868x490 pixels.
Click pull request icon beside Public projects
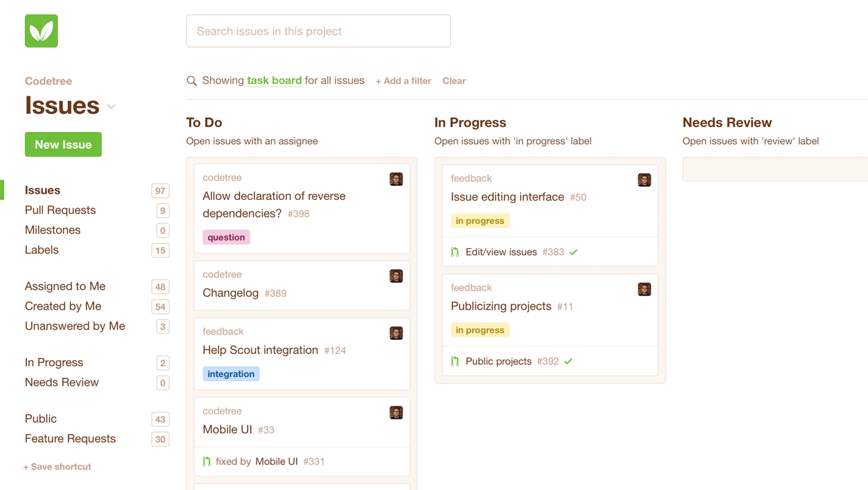[x=455, y=361]
